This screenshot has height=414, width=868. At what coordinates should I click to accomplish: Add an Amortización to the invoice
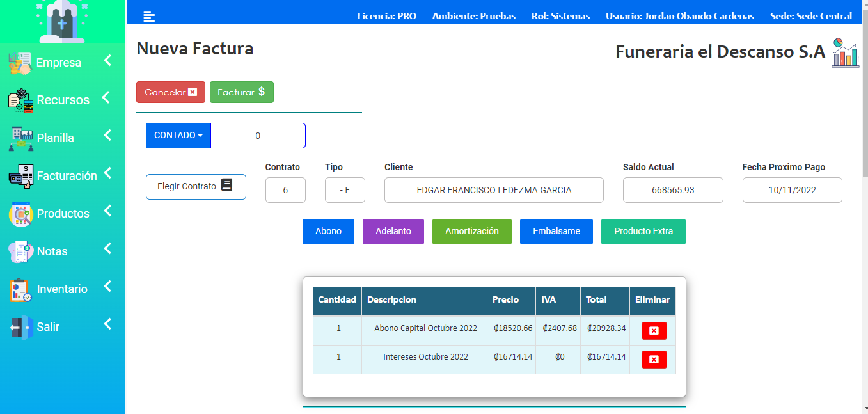pyautogui.click(x=471, y=232)
